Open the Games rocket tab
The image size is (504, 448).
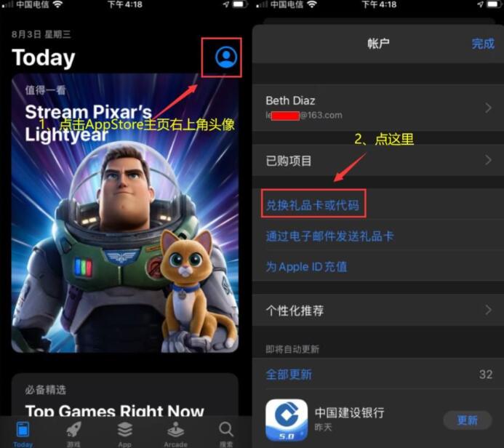[x=73, y=429]
